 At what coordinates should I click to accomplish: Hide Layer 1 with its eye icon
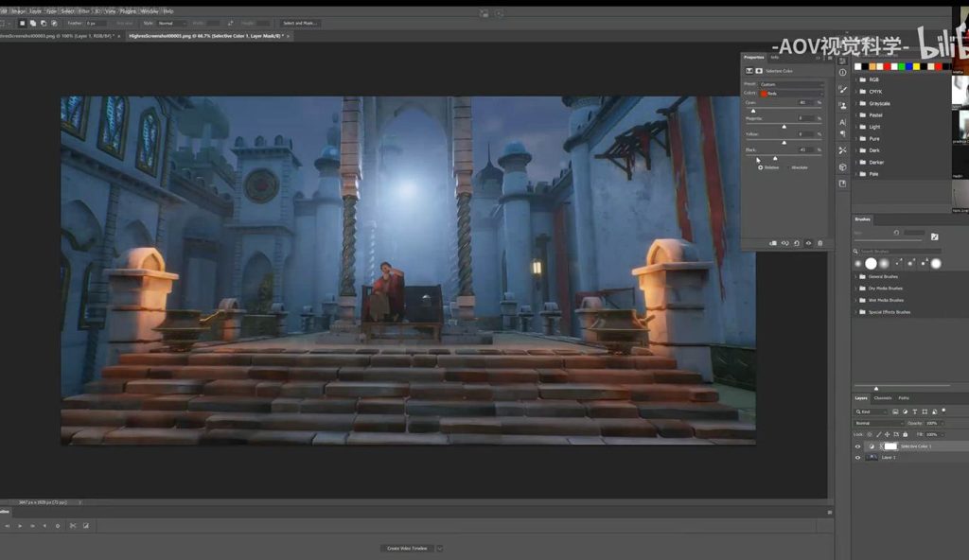(x=858, y=457)
